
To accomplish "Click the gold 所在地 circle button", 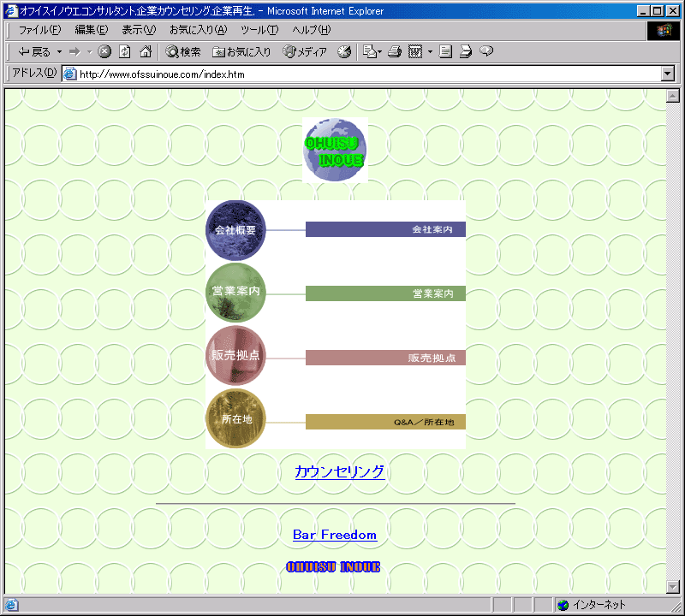I will tap(235, 418).
